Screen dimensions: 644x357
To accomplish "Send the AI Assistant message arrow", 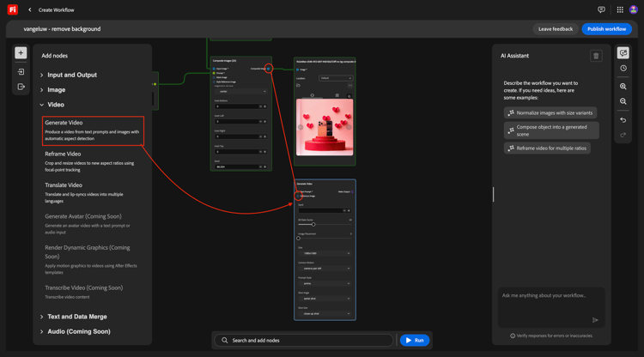I will (595, 320).
